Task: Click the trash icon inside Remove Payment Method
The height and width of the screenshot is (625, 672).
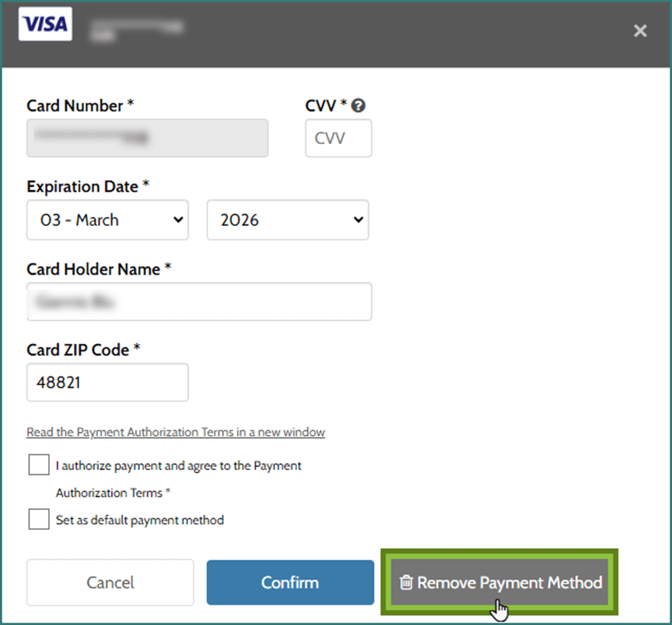Action: click(407, 582)
